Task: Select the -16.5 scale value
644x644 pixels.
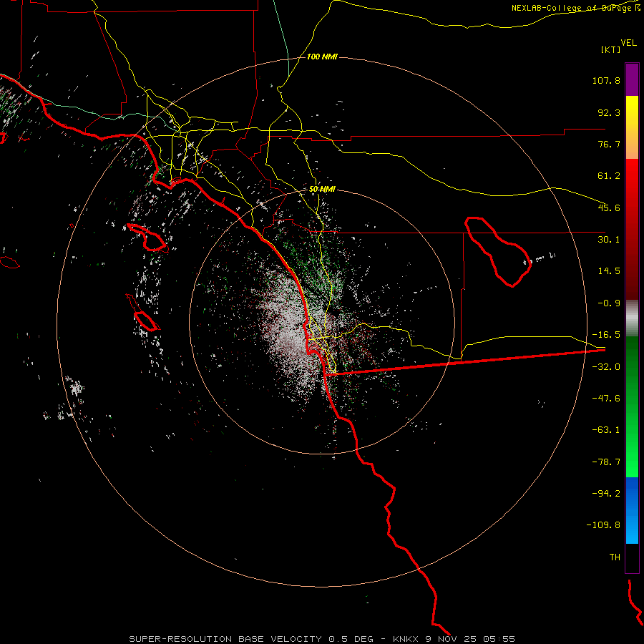Action: click(x=606, y=335)
